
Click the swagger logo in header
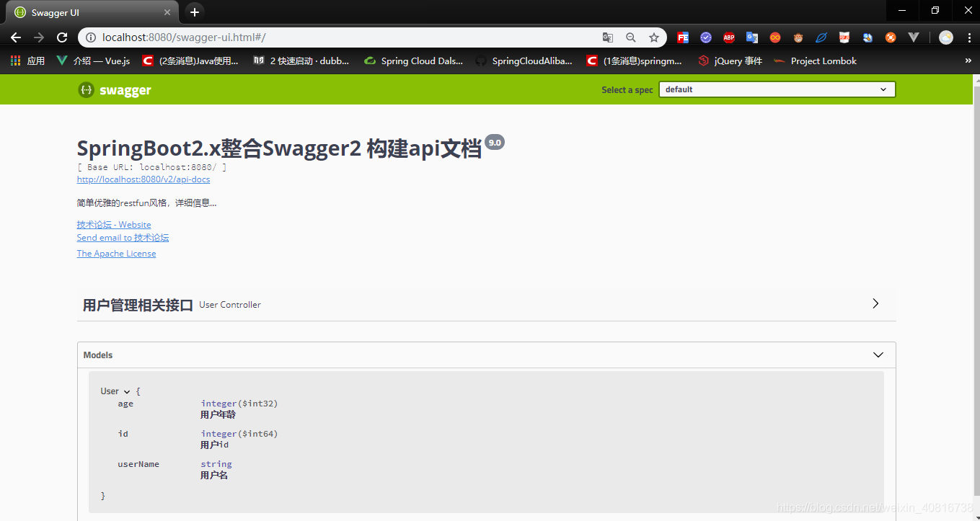coord(115,90)
